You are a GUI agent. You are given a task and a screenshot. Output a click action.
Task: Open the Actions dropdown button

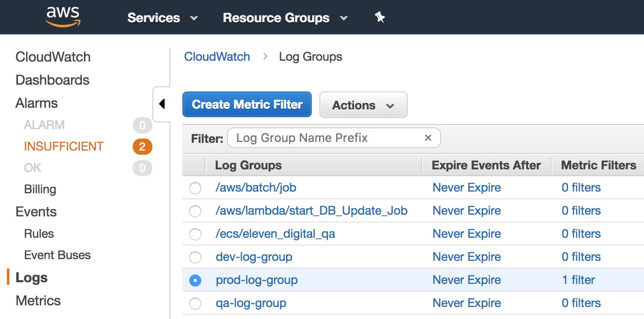coord(363,105)
